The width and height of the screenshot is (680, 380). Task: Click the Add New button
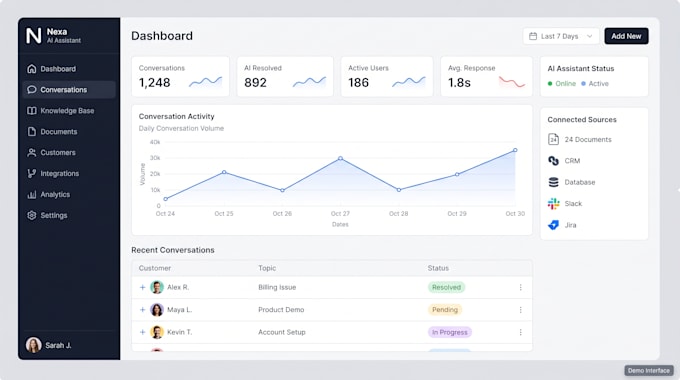click(x=626, y=36)
